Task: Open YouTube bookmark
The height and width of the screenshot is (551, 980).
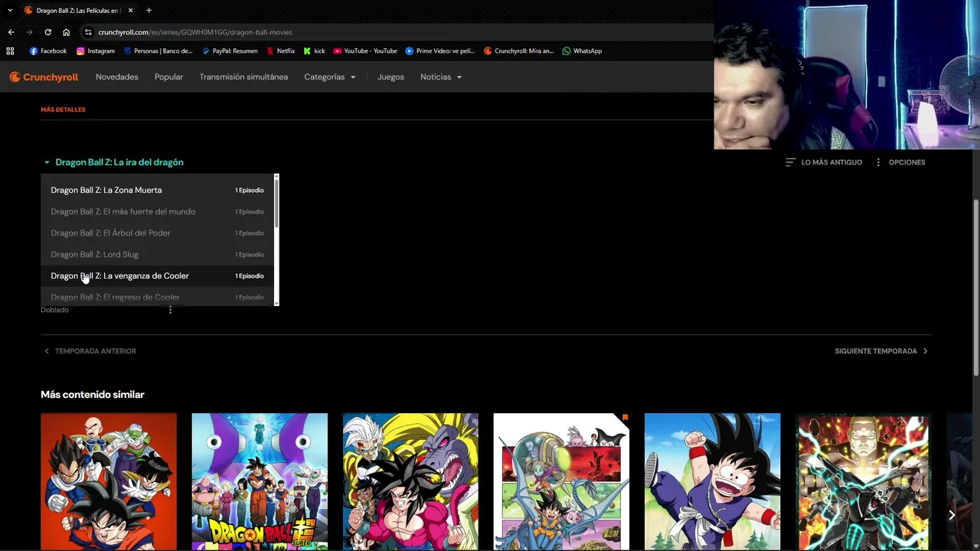Action: (x=365, y=51)
